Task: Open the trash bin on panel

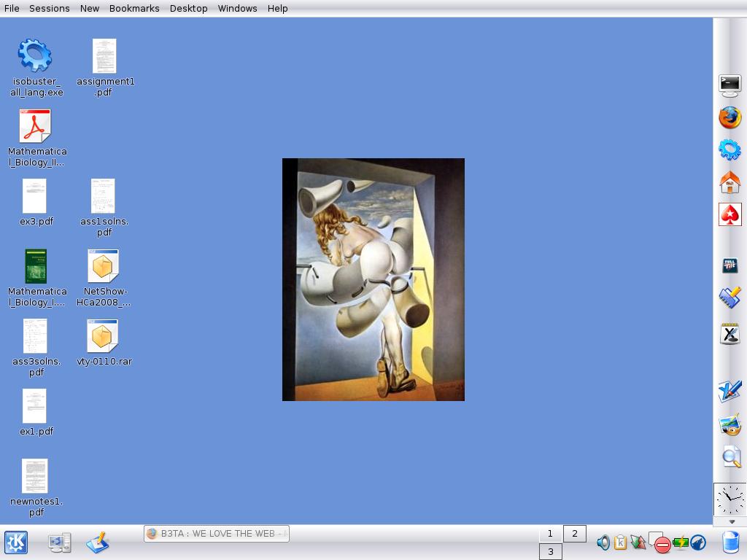Action: (731, 542)
